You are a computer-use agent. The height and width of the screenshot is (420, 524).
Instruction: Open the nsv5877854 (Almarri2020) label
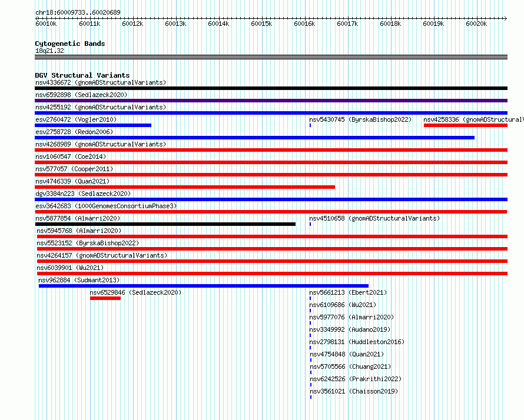pos(78,218)
